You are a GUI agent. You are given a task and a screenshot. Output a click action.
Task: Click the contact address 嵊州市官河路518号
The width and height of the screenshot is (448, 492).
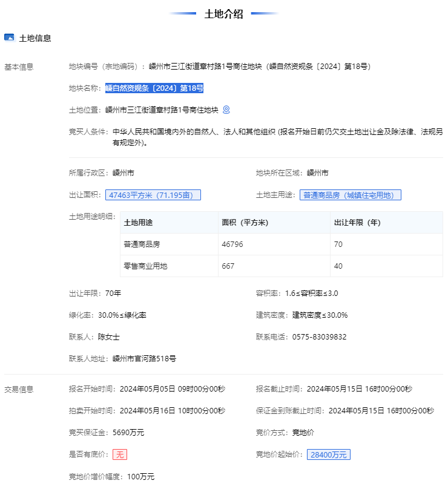[x=144, y=358]
